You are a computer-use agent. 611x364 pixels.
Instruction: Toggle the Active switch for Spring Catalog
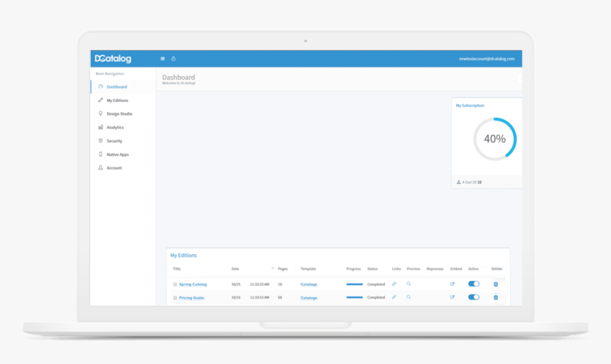point(473,284)
